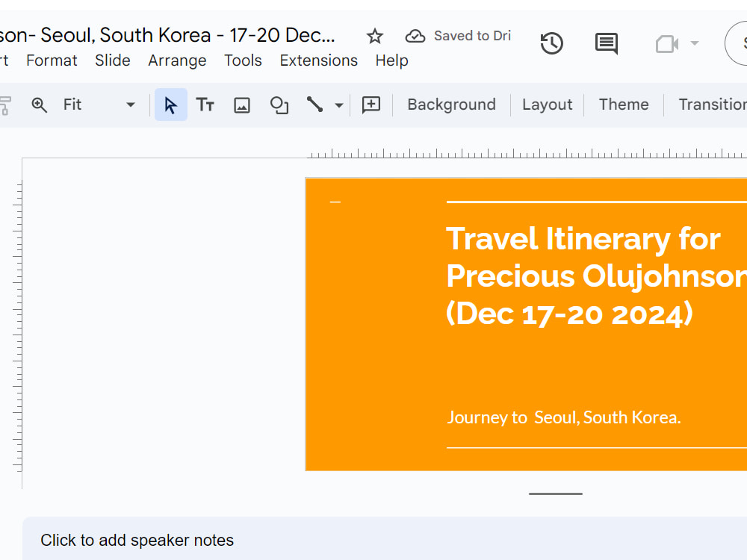Image resolution: width=747 pixels, height=560 pixels.
Task: Click the presentation title field
Action: click(167, 36)
